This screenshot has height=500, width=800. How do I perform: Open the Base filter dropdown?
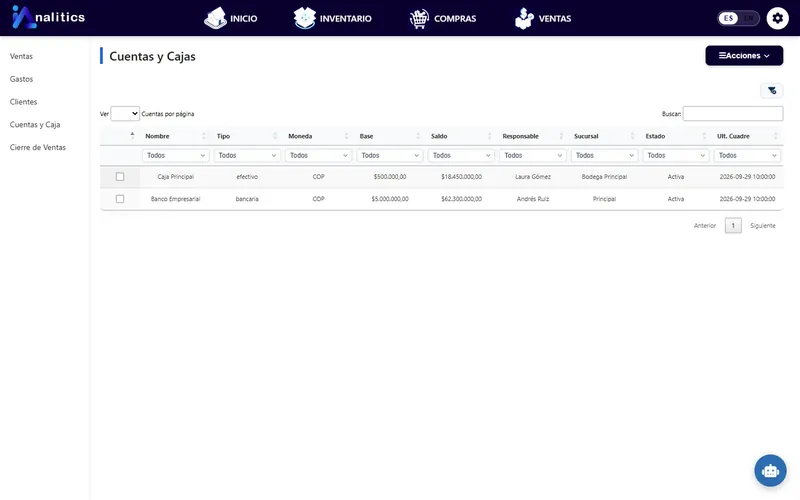pos(390,156)
